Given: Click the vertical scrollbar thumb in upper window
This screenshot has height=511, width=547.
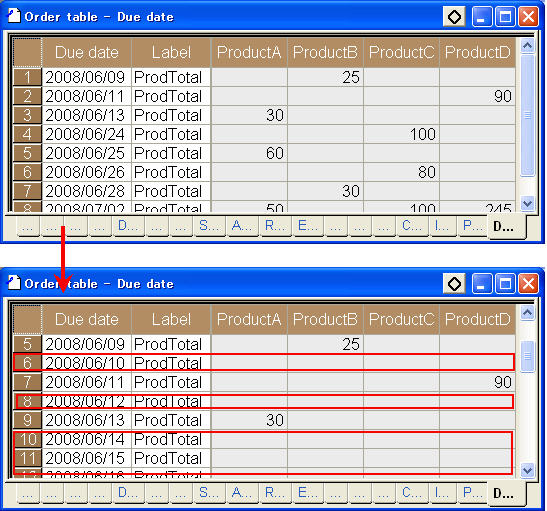Looking at the screenshot, I should click(x=527, y=115).
